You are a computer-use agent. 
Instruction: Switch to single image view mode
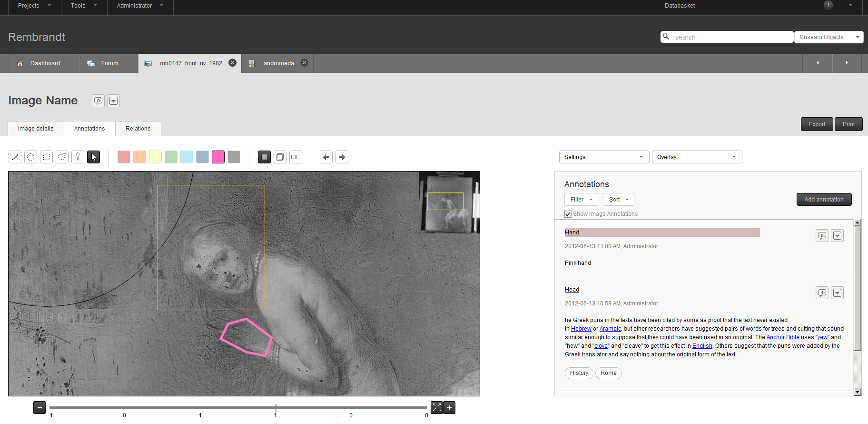(x=265, y=157)
